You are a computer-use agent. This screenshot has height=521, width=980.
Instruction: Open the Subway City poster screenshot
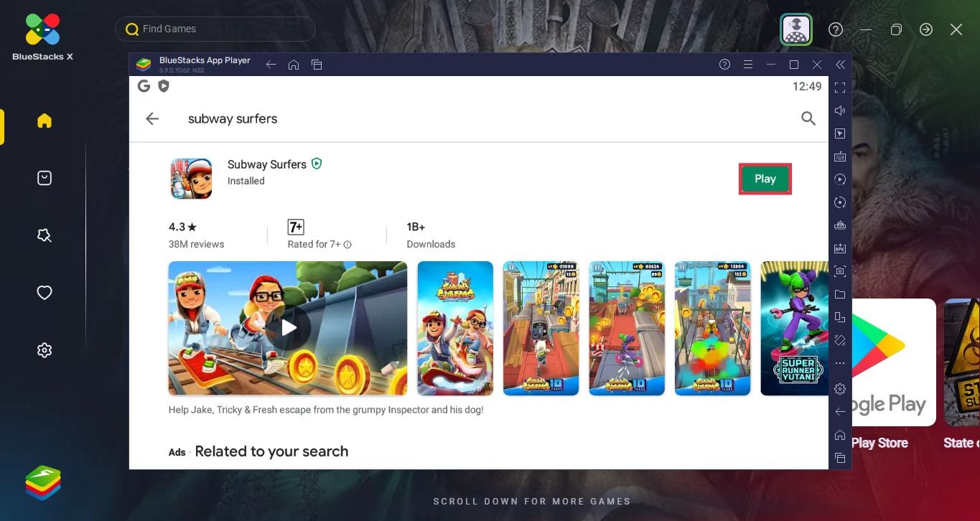[x=455, y=328]
